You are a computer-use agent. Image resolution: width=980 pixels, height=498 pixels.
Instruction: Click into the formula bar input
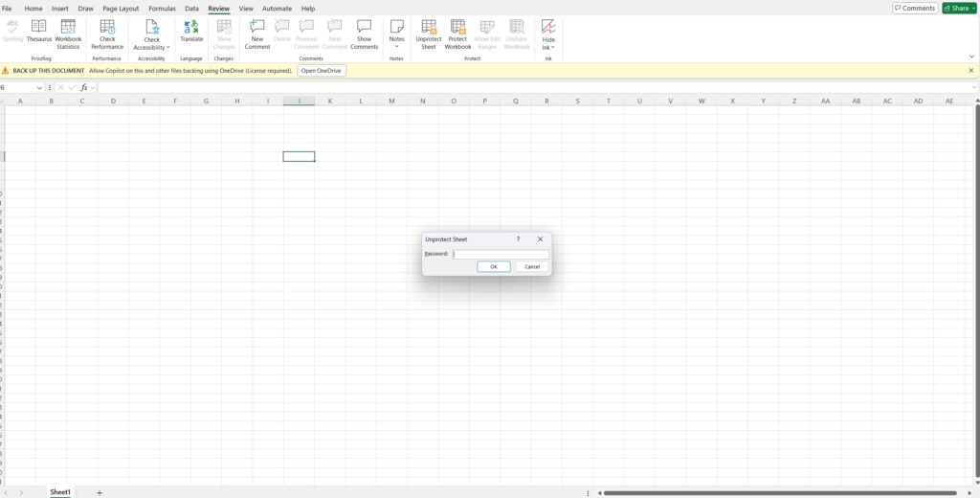(534, 87)
